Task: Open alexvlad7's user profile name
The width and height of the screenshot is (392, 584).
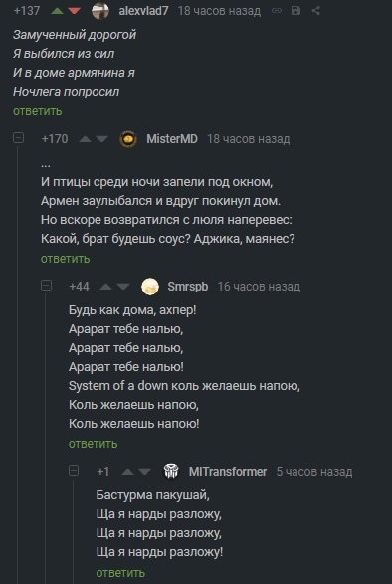Action: click(143, 11)
